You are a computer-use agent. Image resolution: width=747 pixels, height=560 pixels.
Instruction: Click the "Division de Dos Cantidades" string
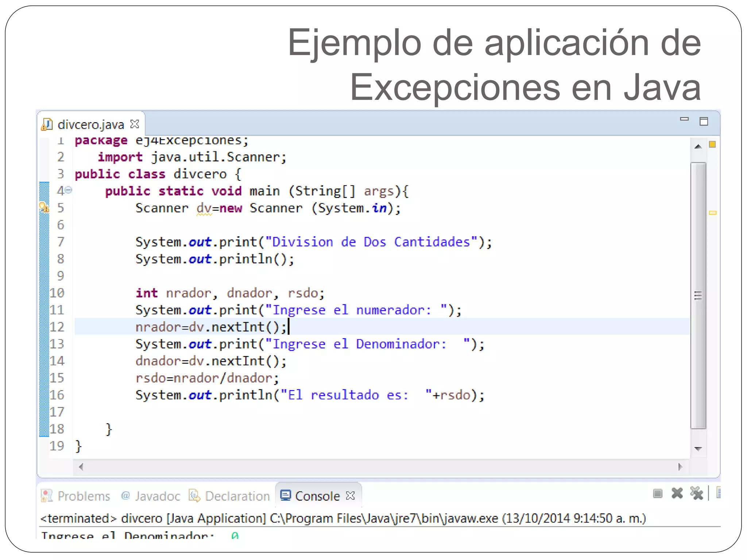pos(371,242)
